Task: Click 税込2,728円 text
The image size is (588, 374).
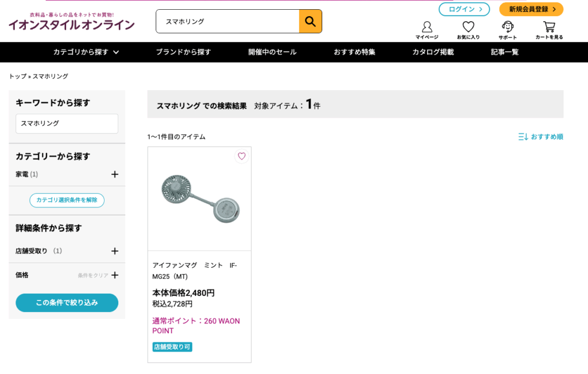Action: [172, 304]
